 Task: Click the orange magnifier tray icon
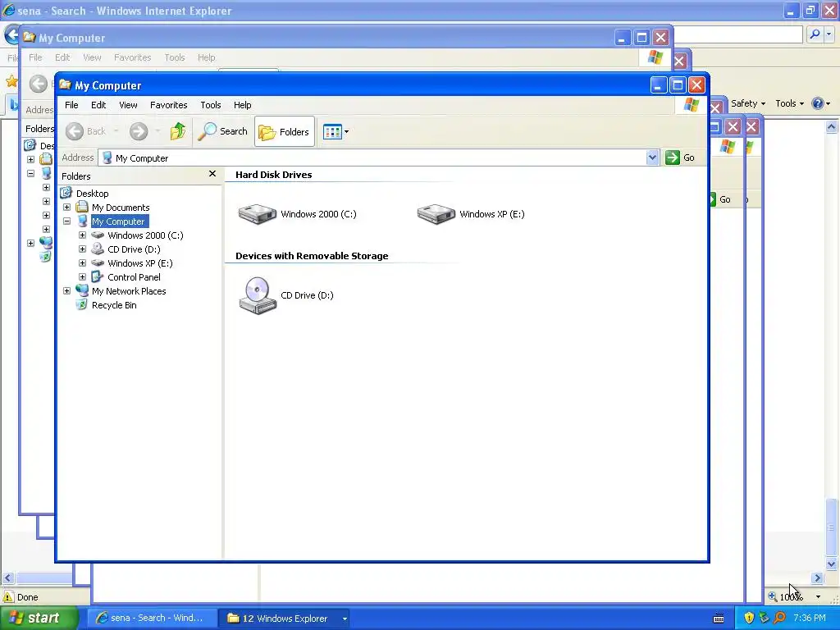[779, 618]
